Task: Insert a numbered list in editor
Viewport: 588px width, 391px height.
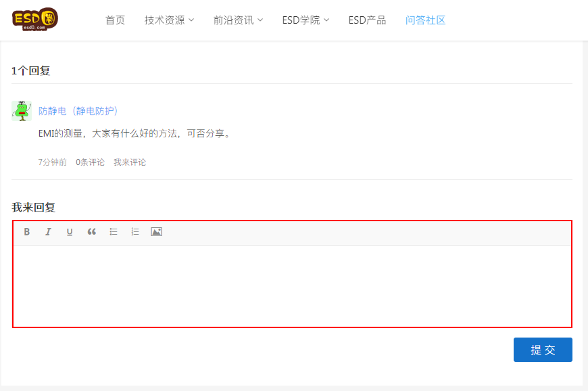Action: click(x=135, y=232)
